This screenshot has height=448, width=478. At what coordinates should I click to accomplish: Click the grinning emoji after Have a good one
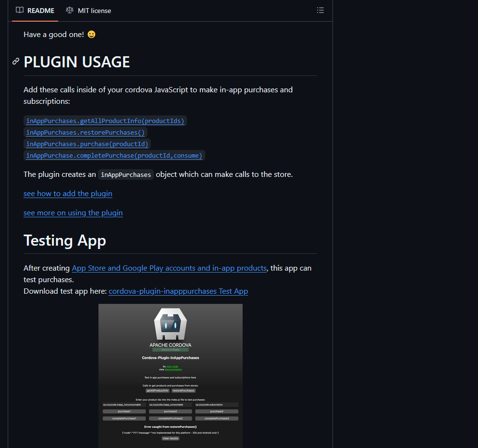(x=91, y=34)
